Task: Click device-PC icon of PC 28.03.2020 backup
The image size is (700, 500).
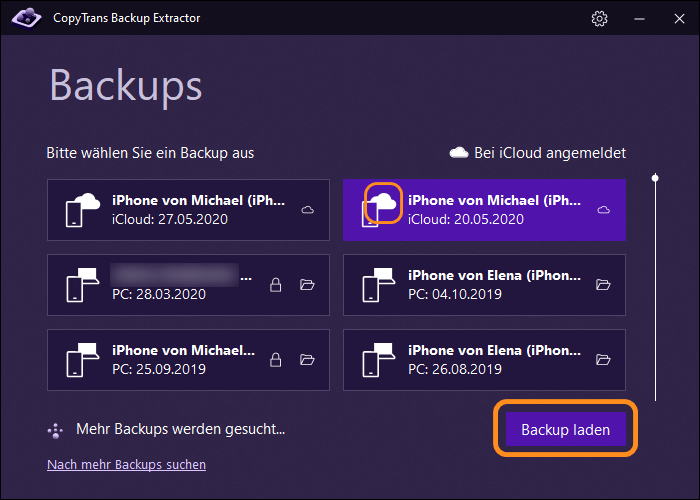Action: pos(83,285)
